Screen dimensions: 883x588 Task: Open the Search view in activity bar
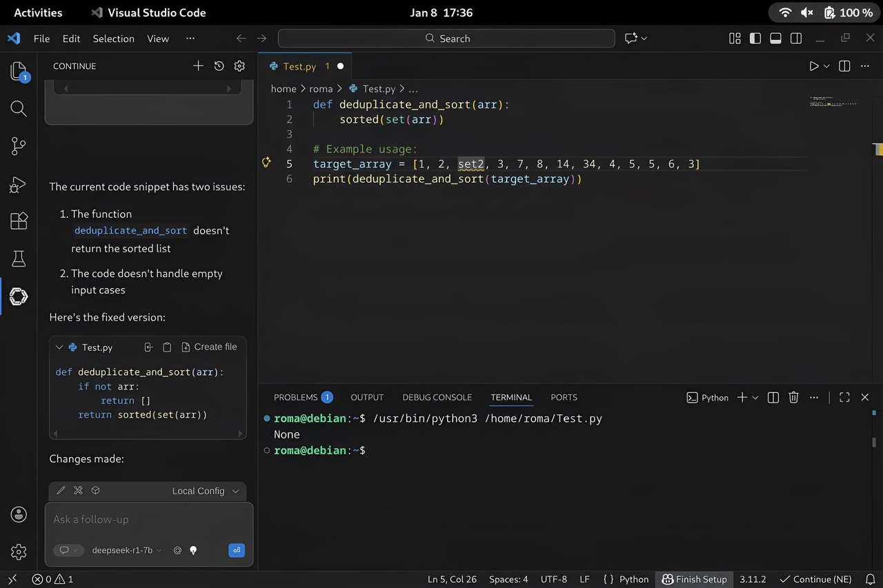[x=19, y=108]
